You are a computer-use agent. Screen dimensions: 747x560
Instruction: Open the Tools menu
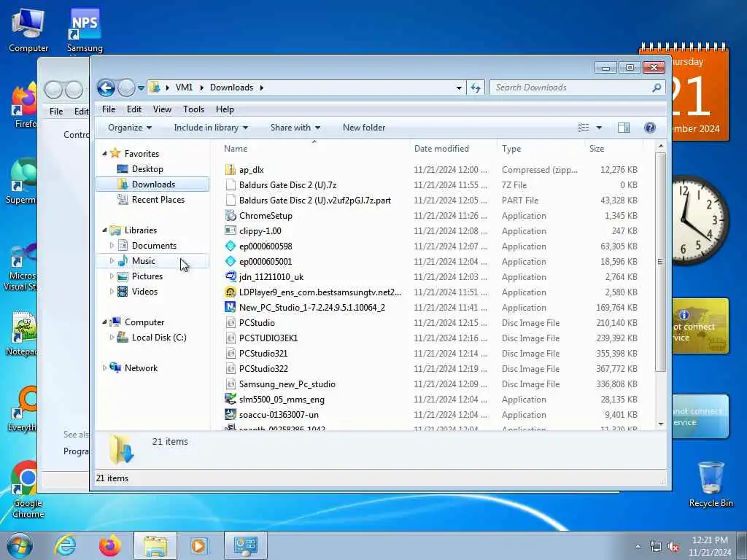(193, 109)
